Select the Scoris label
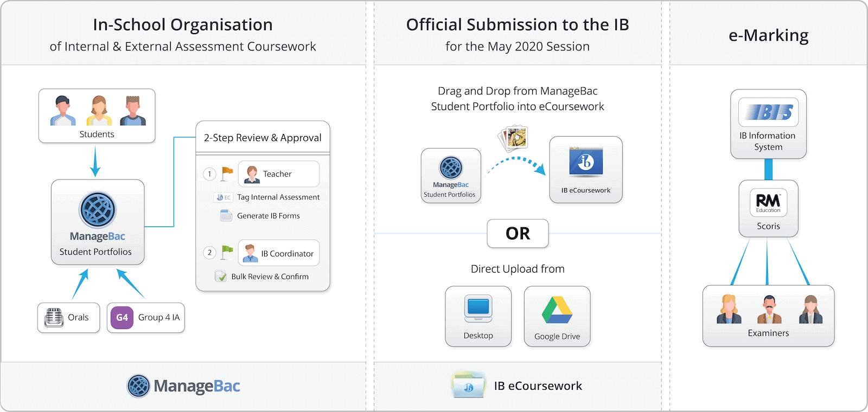Screen dimensions: 868x412 click(x=768, y=226)
